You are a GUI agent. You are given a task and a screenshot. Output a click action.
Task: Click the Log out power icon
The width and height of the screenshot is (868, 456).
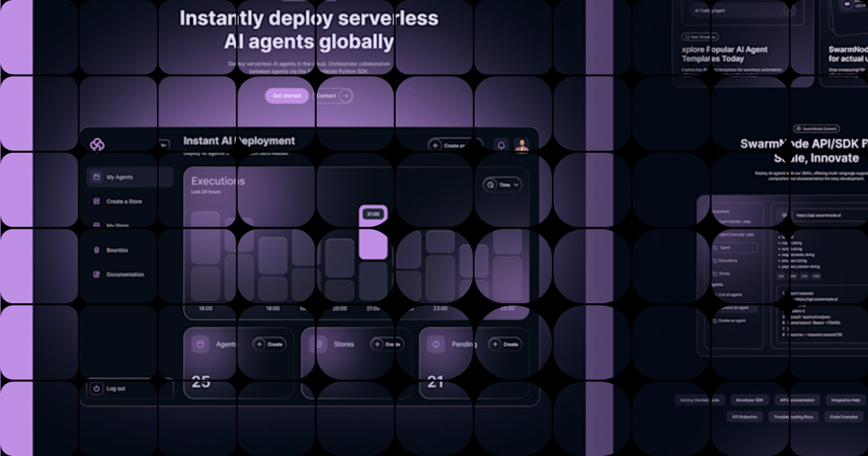(96, 389)
